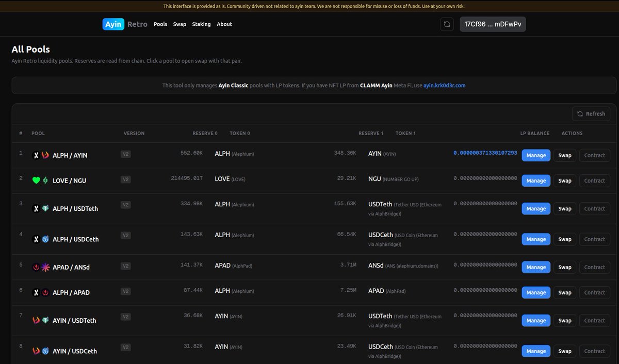This screenshot has width=619, height=364.
Task: Open the About nav item
Action: pos(224,24)
